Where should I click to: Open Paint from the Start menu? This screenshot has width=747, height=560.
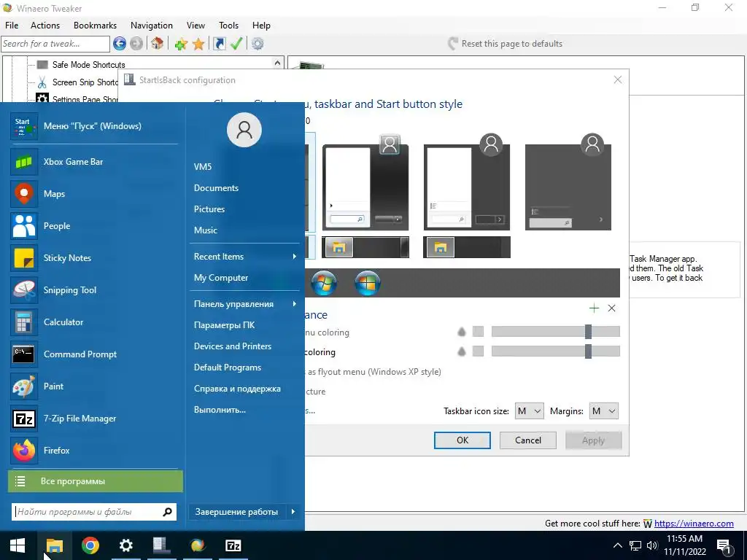(94, 386)
